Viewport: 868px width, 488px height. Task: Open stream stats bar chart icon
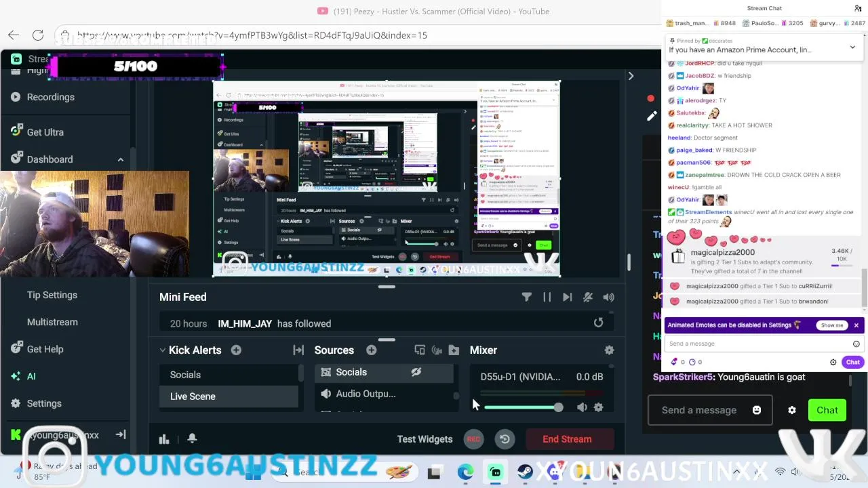coord(164,439)
